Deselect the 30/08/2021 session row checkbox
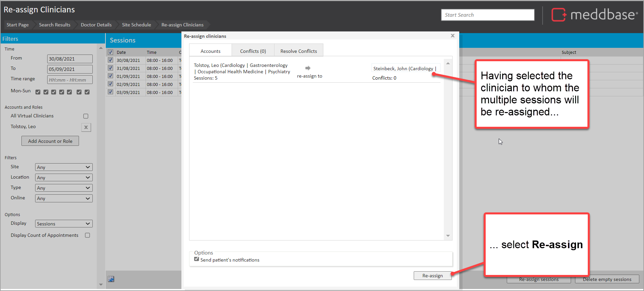 [x=110, y=60]
